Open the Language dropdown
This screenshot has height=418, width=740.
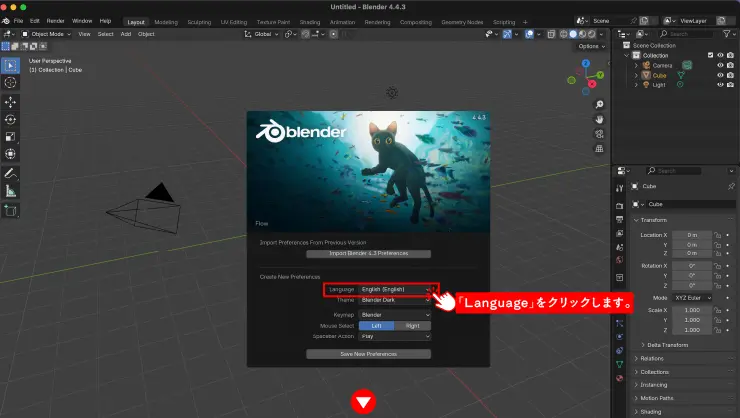[x=395, y=289]
